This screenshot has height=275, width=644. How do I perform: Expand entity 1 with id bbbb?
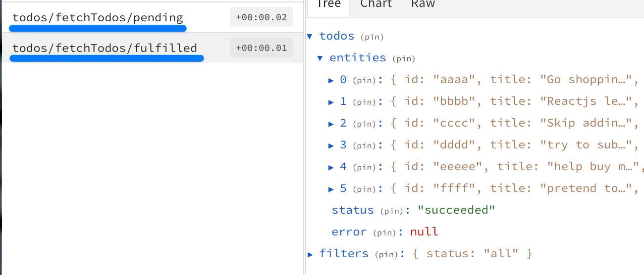(331, 101)
